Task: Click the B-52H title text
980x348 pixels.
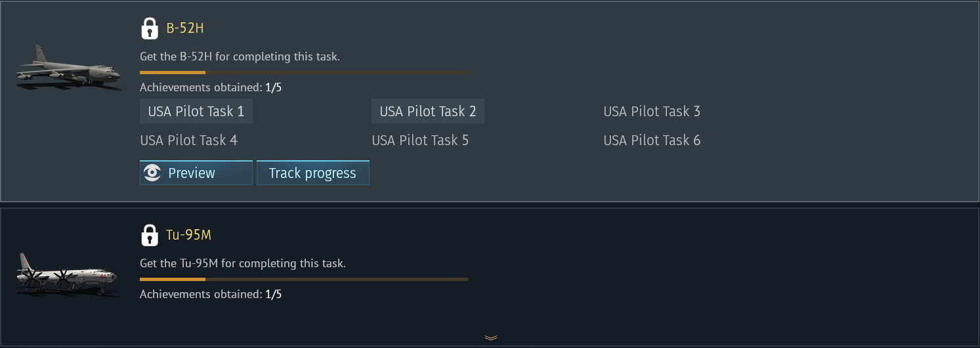Action: point(185,29)
